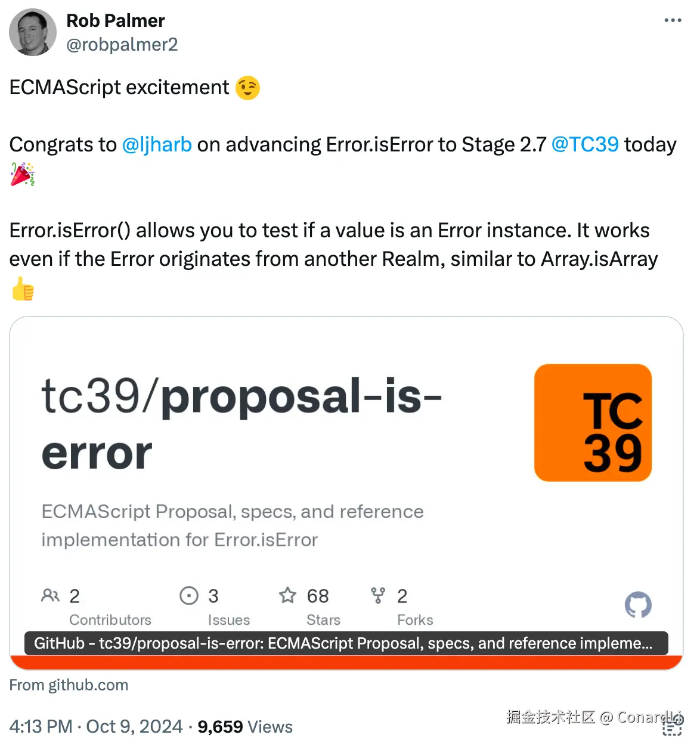The width and height of the screenshot is (700, 744).
Task: Click the dashed icon in bottom-right corner
Action: click(x=672, y=728)
